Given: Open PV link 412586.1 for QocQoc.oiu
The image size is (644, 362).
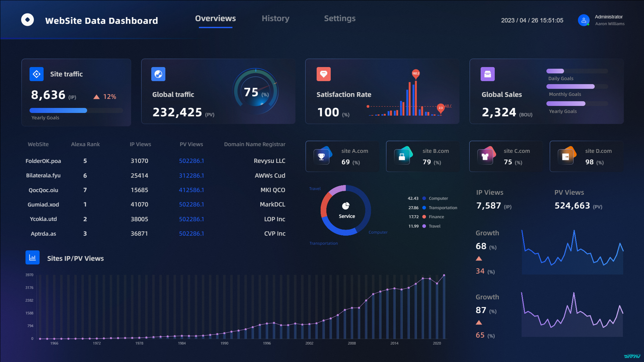Looking at the screenshot, I should pyautogui.click(x=192, y=190).
